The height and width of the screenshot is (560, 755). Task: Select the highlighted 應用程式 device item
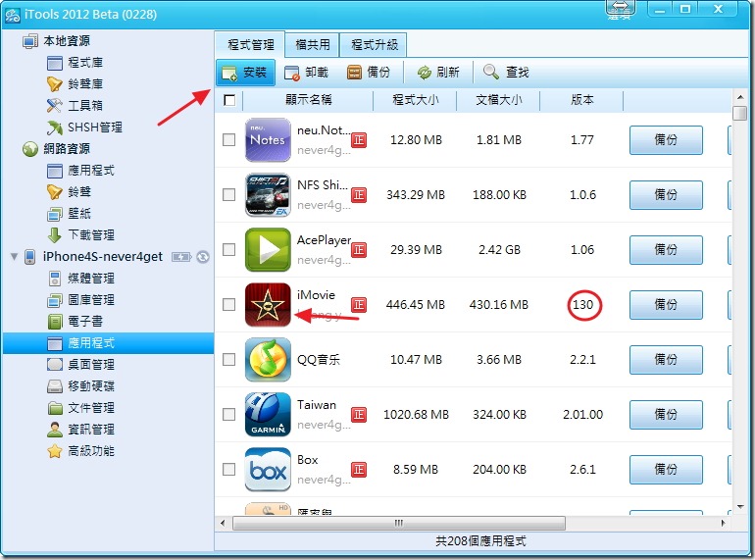108,343
